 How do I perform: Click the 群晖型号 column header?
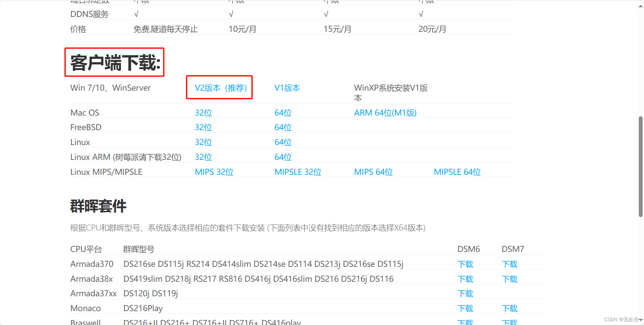click(x=139, y=249)
